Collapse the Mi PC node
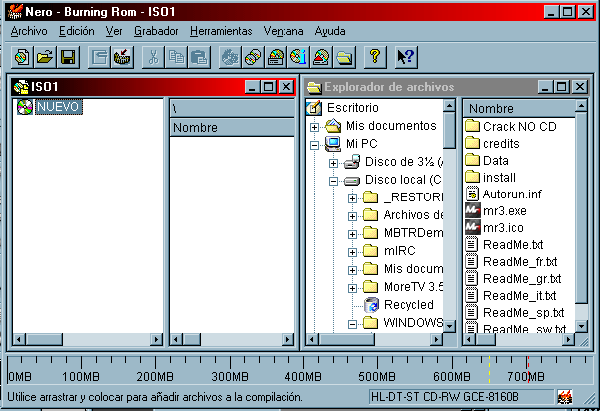The image size is (600, 411). pos(315,145)
